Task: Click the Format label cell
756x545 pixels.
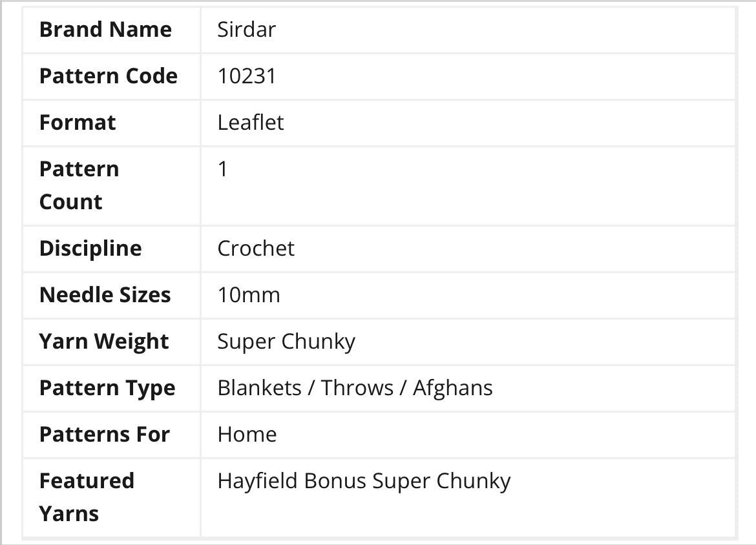Action: [78, 123]
